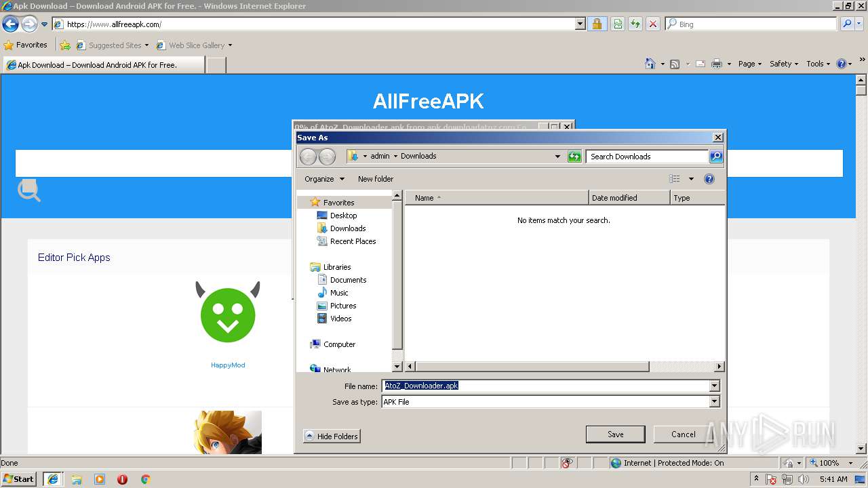
Task: Select Music library in navigation pane
Action: [x=339, y=293]
